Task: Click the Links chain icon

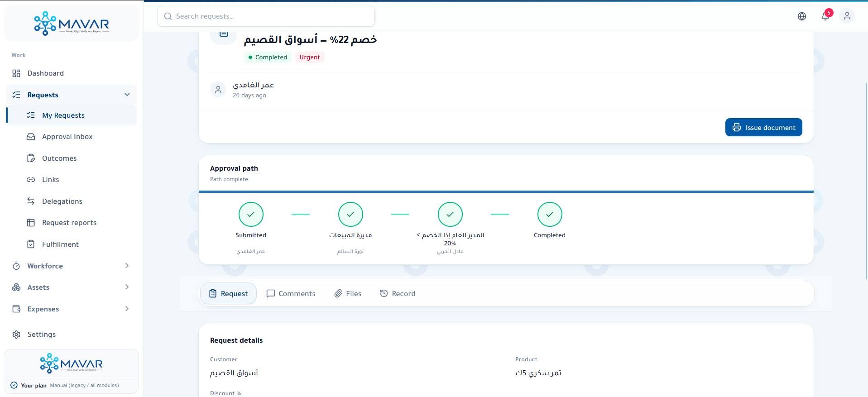Action: [x=31, y=180]
